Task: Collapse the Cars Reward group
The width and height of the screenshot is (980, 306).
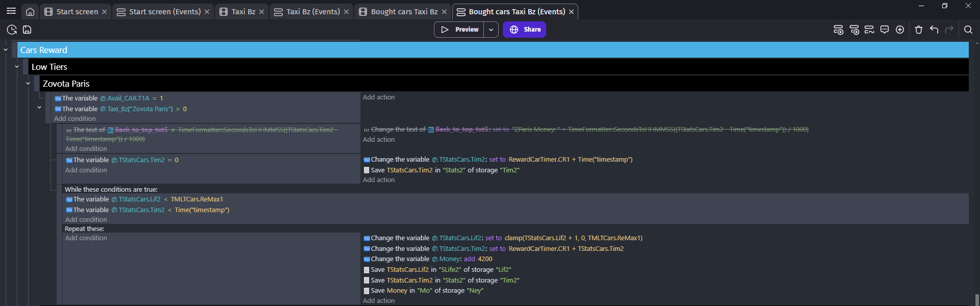Action: tap(6, 50)
